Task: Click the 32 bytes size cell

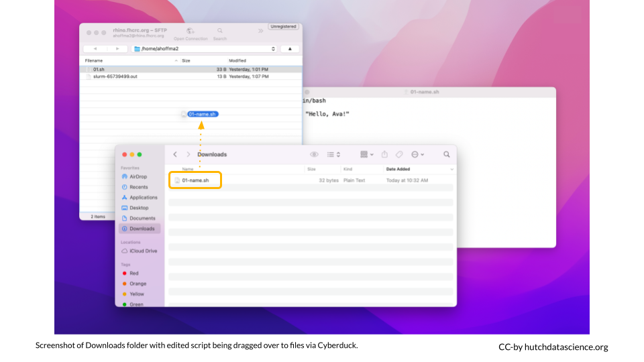Action: [x=329, y=180]
